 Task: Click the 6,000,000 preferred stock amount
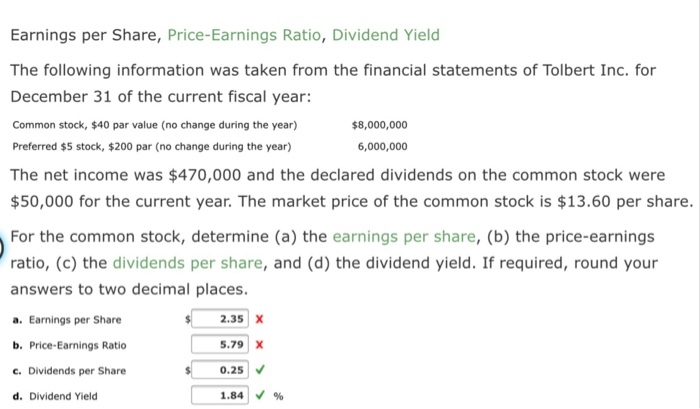tap(383, 146)
